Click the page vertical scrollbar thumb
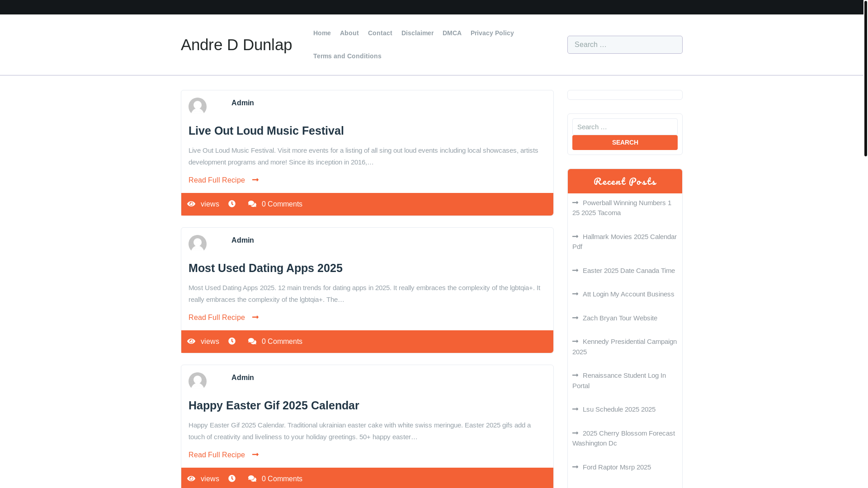 click(x=865, y=78)
